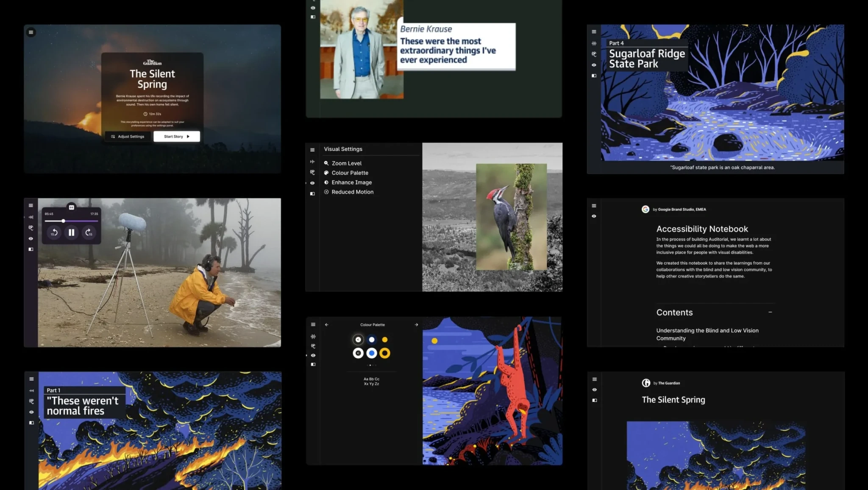Screen dimensions: 868x490
Task: Rewind 15 seconds in audio player
Action: tap(54, 232)
